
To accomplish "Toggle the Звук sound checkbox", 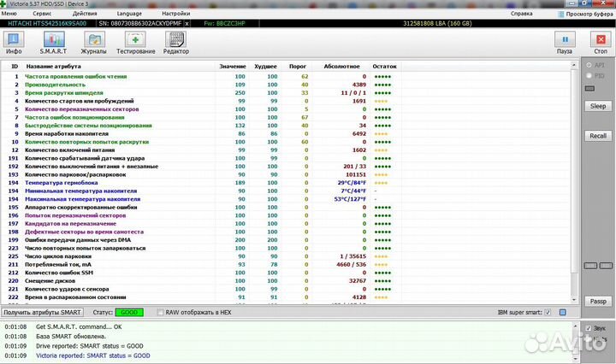I will pos(588,329).
